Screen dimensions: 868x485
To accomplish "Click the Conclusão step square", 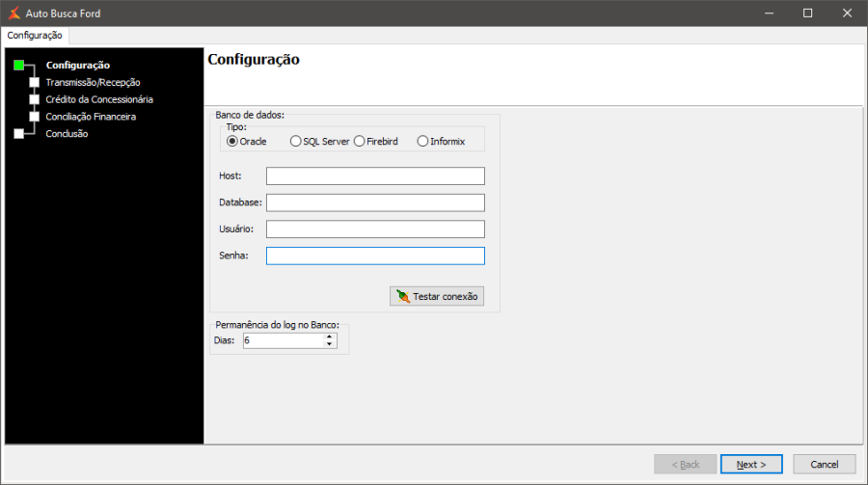I will point(19,134).
